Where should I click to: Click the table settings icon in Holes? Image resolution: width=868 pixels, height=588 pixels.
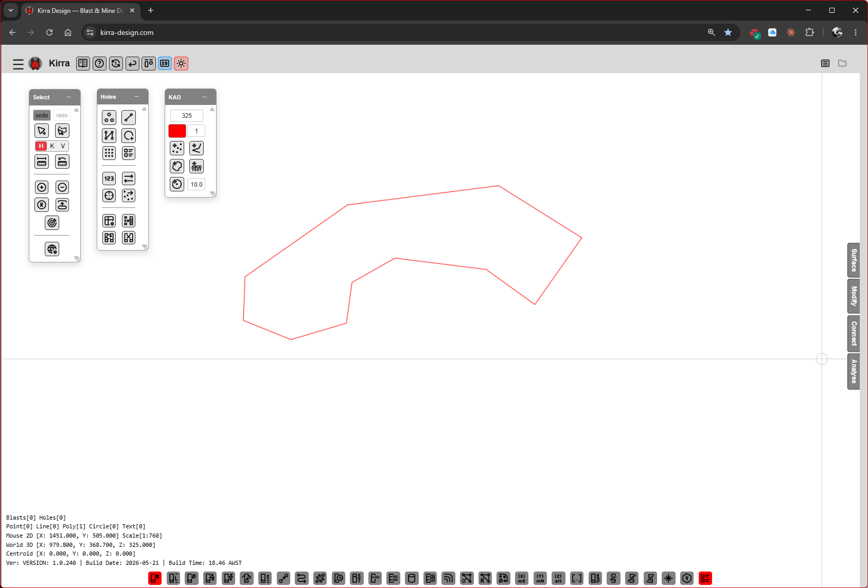(x=109, y=221)
